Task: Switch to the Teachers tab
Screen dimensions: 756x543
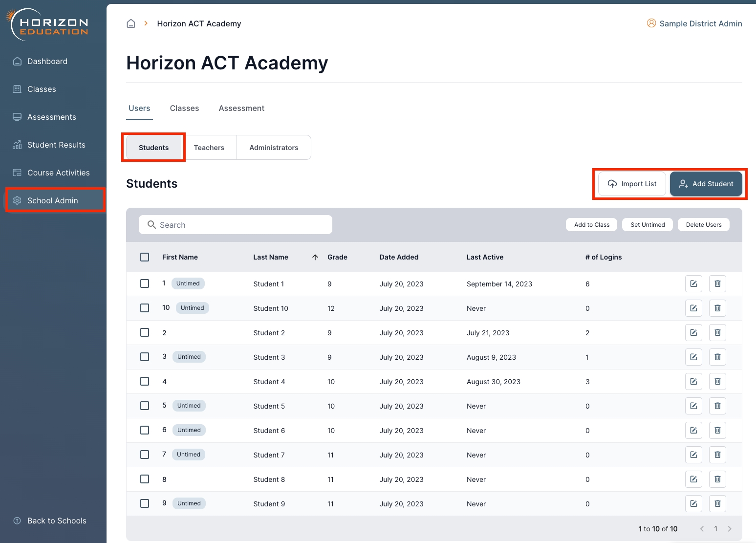Action: 209,148
